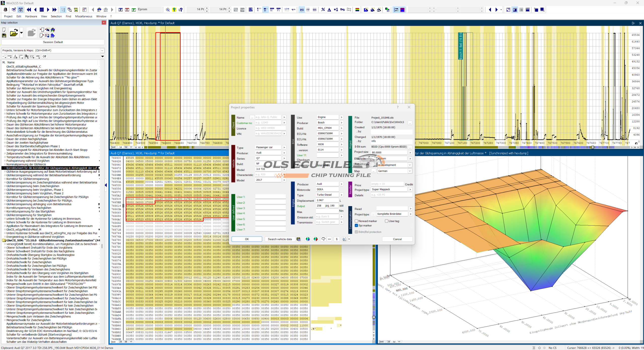Click the percent difference toolbar icon
Screen dimensions: 644x350
point(323,10)
